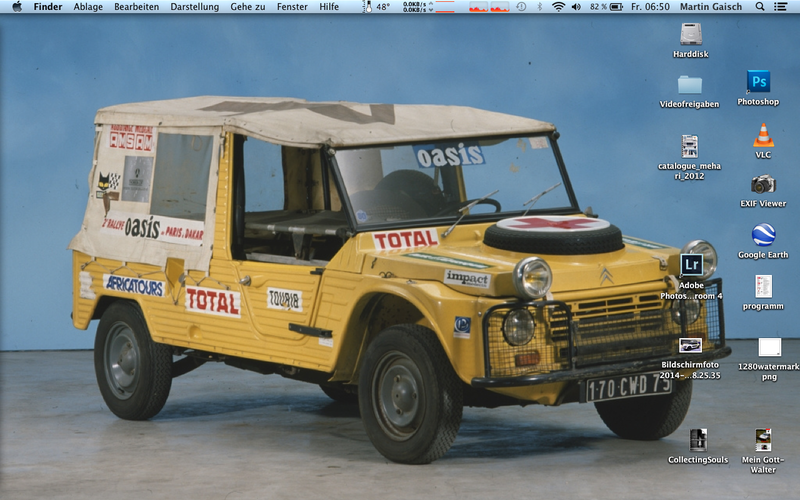Select the Videofreigaben folder
Image resolution: width=800 pixels, height=500 pixels.
(690, 85)
